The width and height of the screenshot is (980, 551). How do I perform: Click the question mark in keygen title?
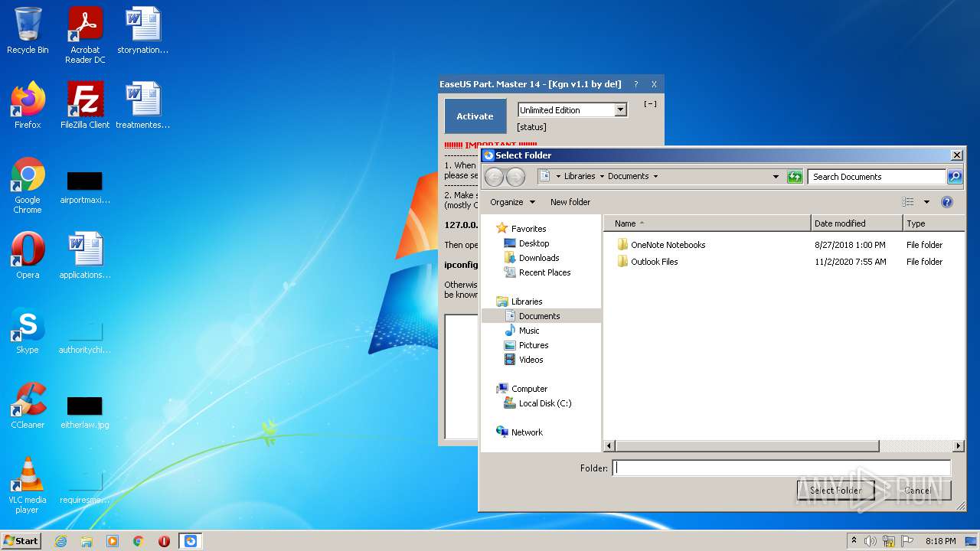635,84
